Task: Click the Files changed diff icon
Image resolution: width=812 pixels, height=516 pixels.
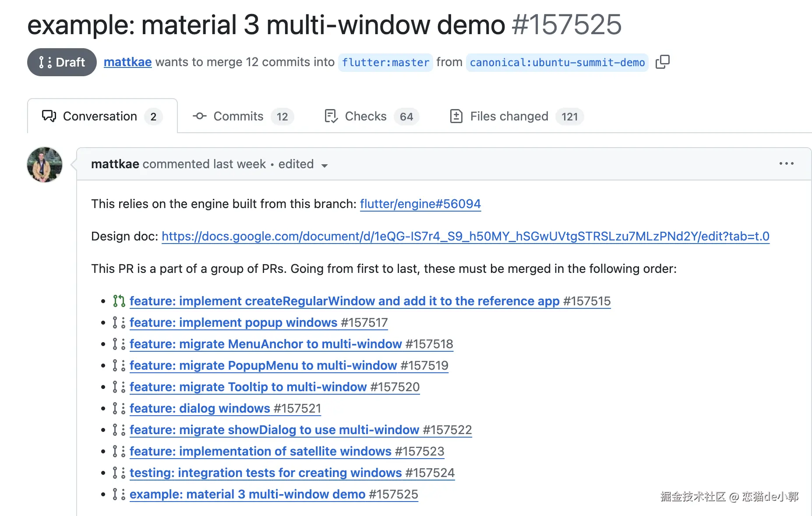Action: click(x=456, y=116)
